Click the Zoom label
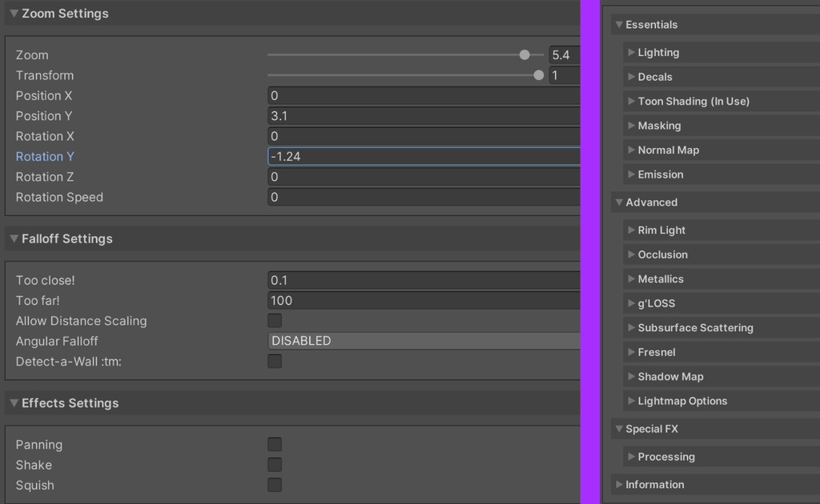 [32, 55]
